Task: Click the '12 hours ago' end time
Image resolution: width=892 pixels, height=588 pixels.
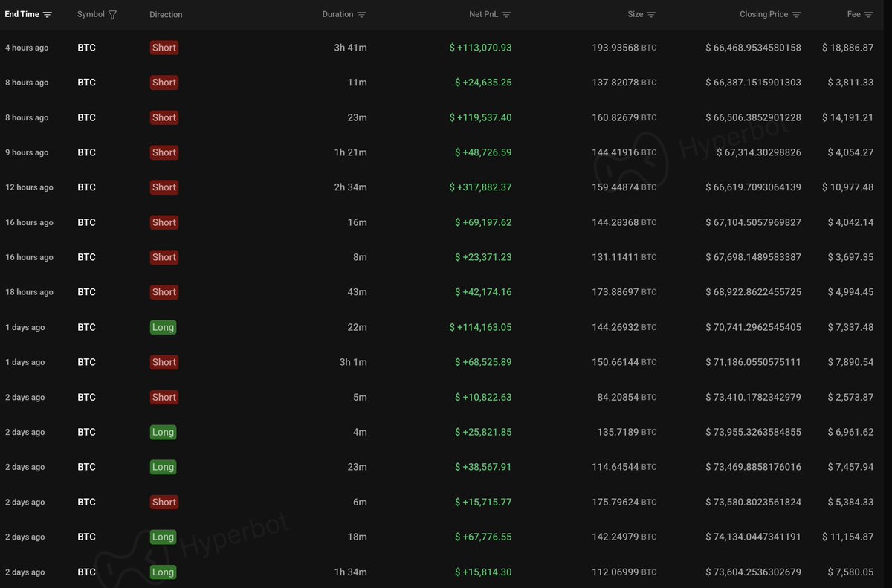Action: [x=29, y=187]
